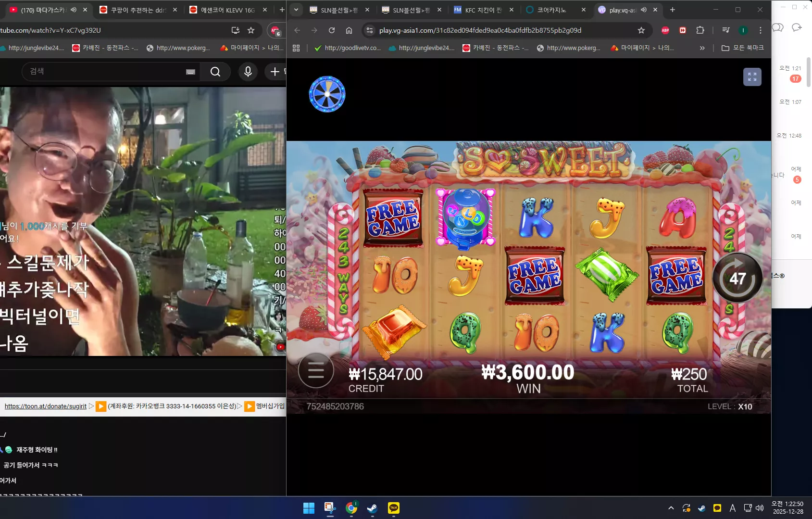Open the ABP extension in the game browser toolbar
Image resolution: width=812 pixels, height=519 pixels.
tap(665, 30)
